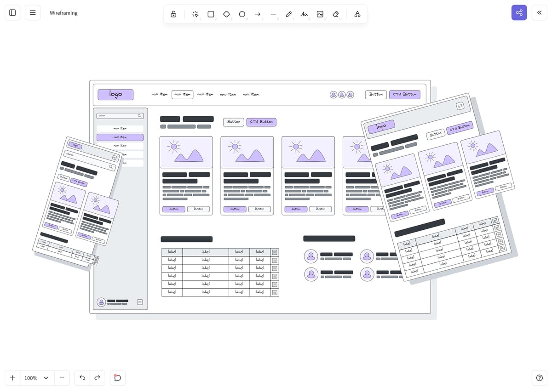Select the Rectangle tool
Viewport: 552px width, 392px height.
pos(211,14)
